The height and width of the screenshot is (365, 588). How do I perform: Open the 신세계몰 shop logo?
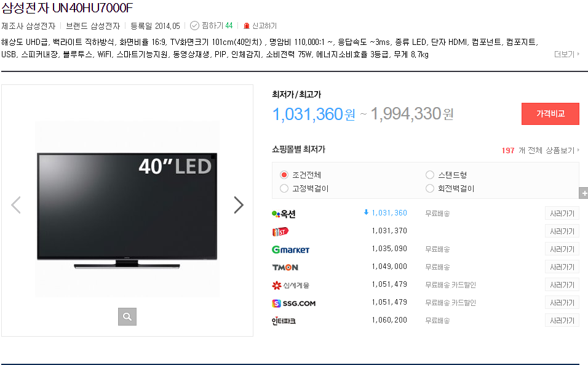click(291, 285)
